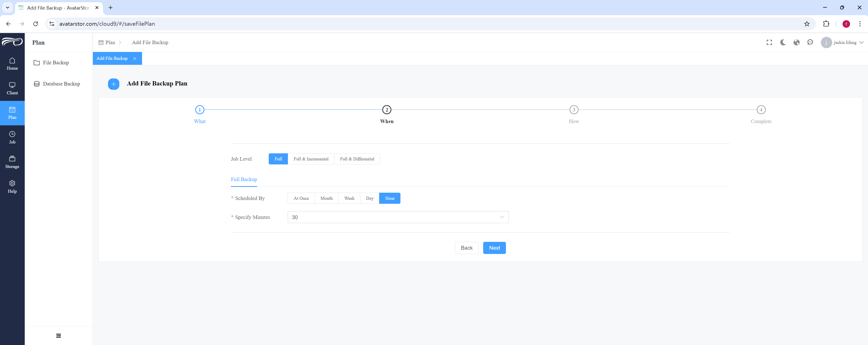Image resolution: width=868 pixels, height=345 pixels.
Task: Toggle fullscreen mode icon
Action: coord(769,42)
